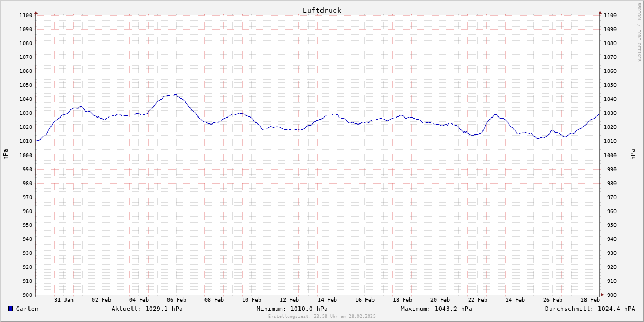Select the 1080 value on the right axis

610,43
